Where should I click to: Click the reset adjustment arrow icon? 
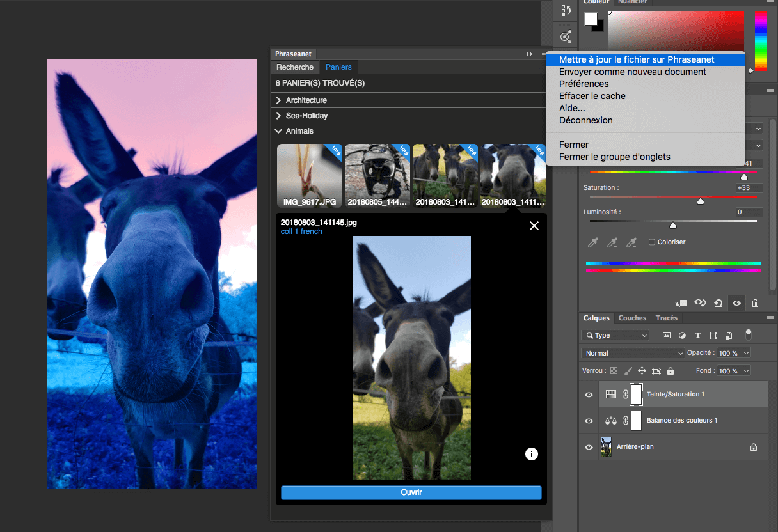(x=717, y=302)
